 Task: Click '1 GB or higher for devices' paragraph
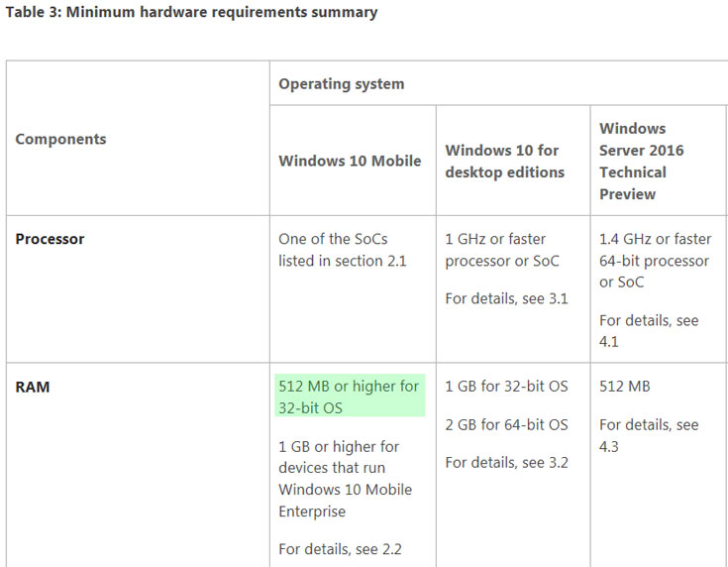(345, 480)
